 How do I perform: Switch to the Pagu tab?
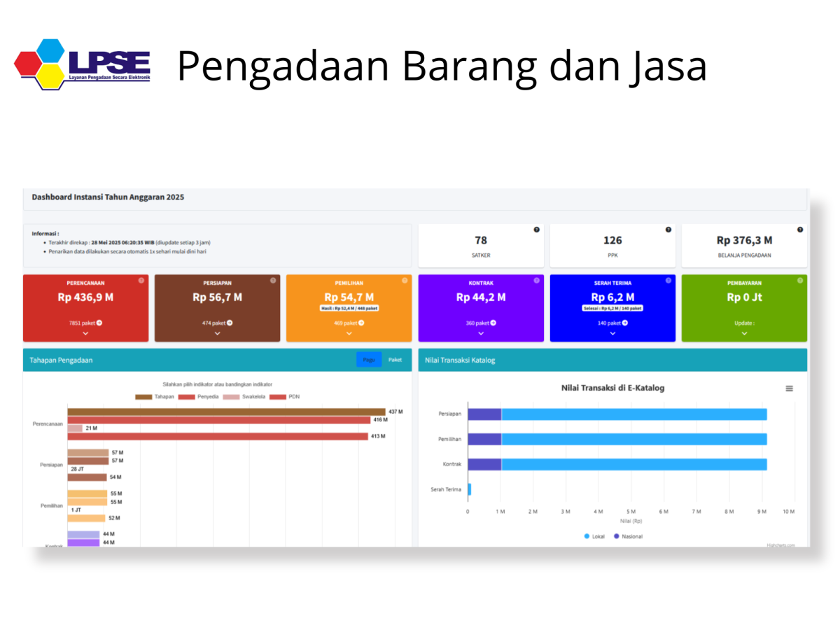[369, 360]
